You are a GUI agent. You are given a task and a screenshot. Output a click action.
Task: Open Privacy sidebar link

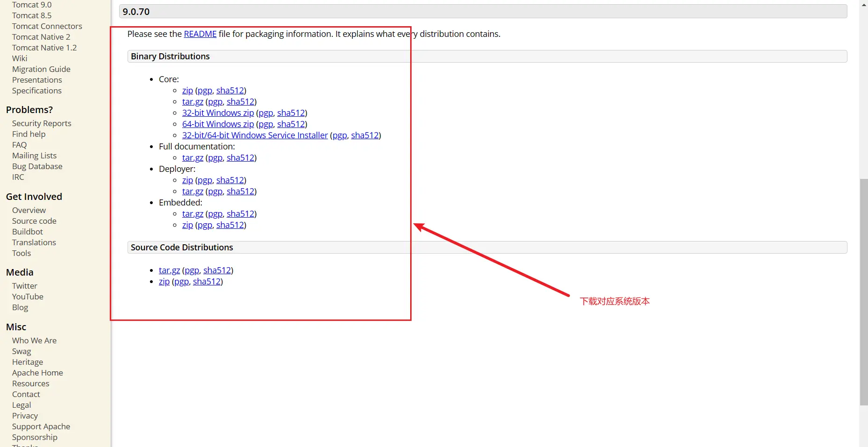tap(25, 416)
